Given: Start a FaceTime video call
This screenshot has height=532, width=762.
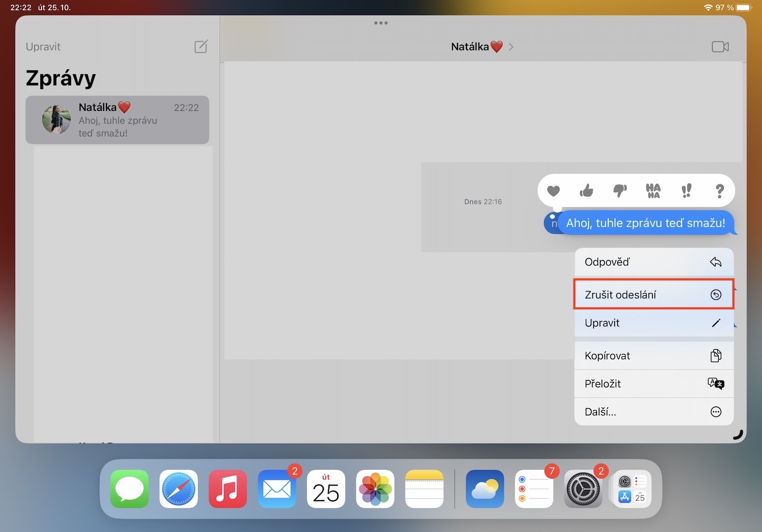Looking at the screenshot, I should point(720,47).
